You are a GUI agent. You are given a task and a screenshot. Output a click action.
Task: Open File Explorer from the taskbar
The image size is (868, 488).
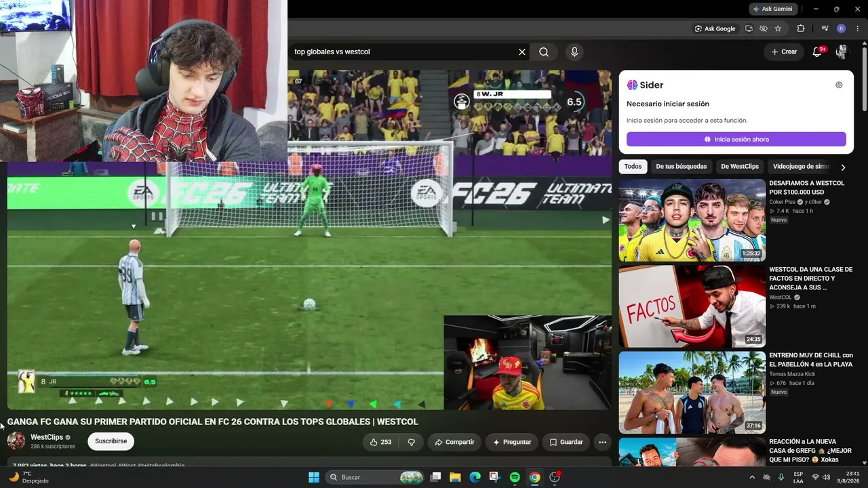coord(456,477)
